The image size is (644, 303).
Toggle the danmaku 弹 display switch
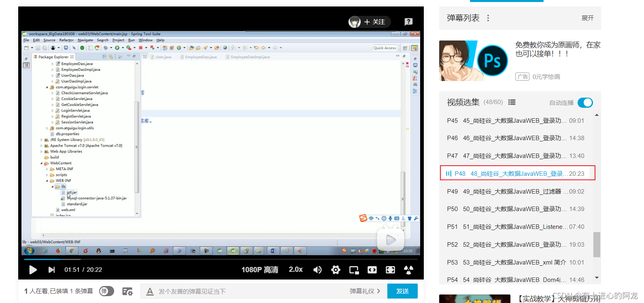pyautogui.click(x=106, y=291)
